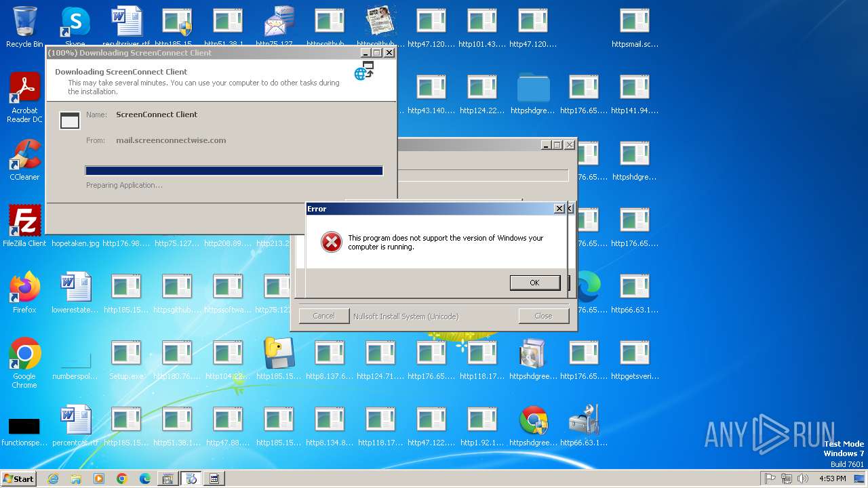Select the http47.88 desktop icon

228,426
